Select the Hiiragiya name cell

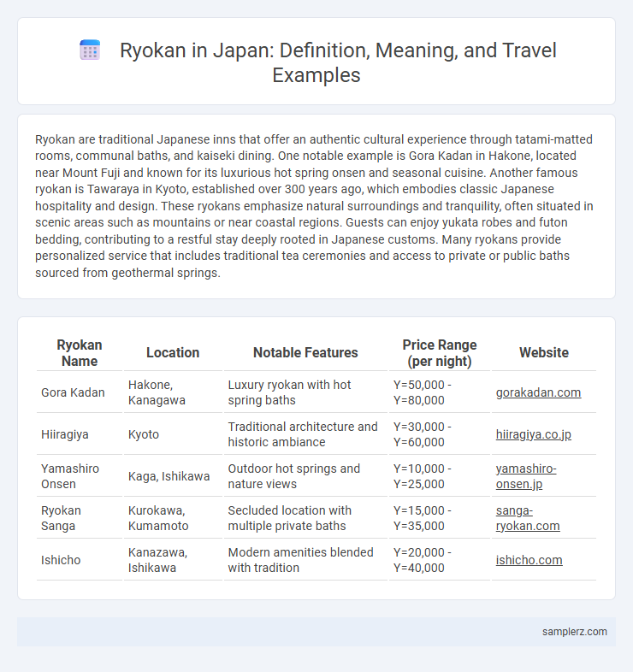(x=80, y=434)
